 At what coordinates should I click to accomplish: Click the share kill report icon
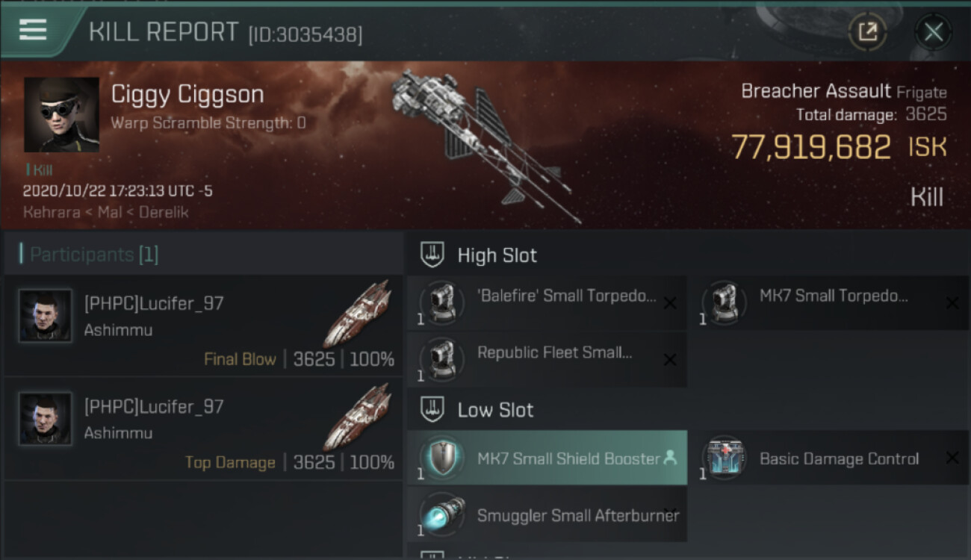pyautogui.click(x=867, y=32)
